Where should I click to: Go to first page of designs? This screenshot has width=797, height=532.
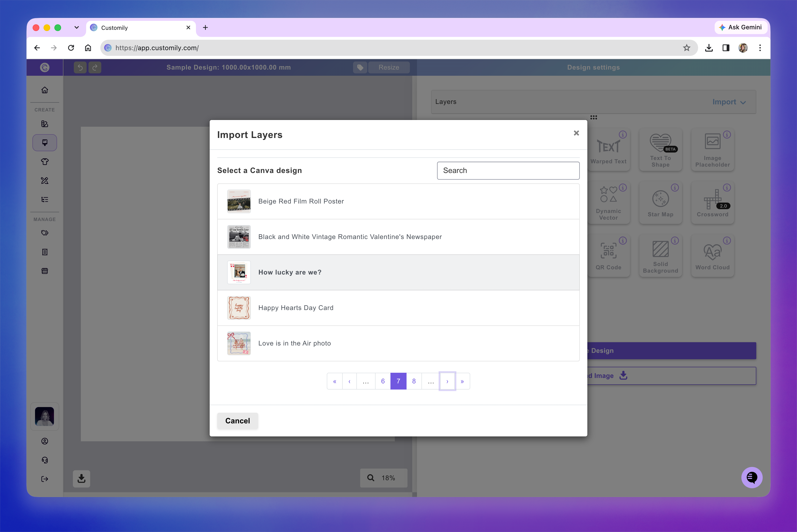tap(335, 381)
